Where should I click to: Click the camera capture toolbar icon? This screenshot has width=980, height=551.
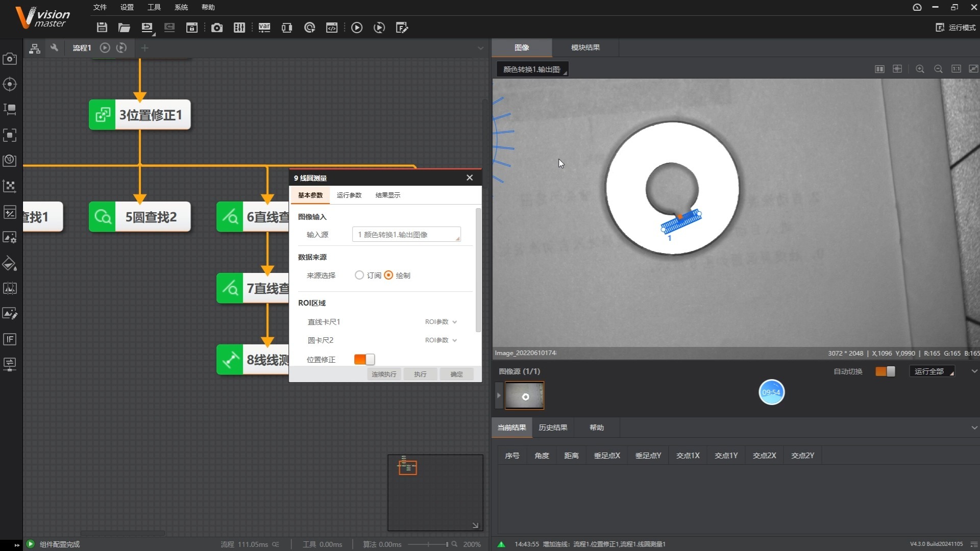(x=216, y=28)
